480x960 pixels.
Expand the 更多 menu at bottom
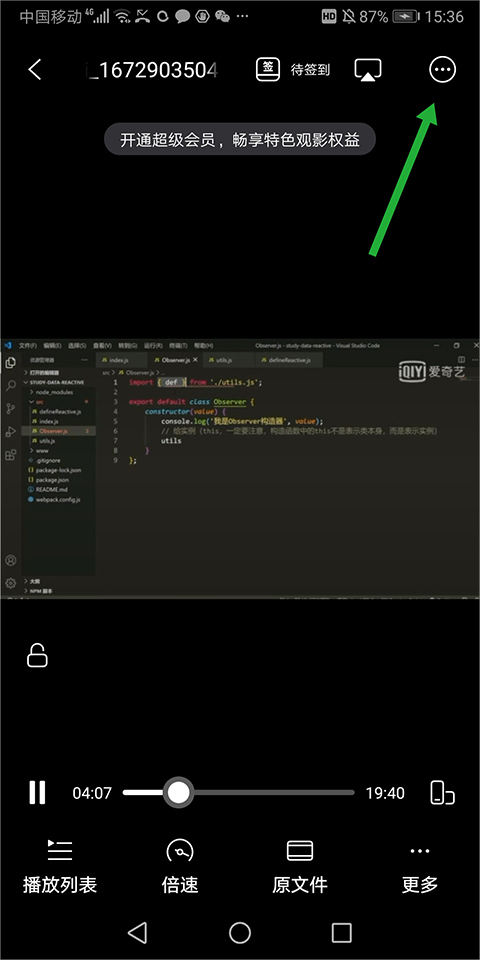point(420,867)
